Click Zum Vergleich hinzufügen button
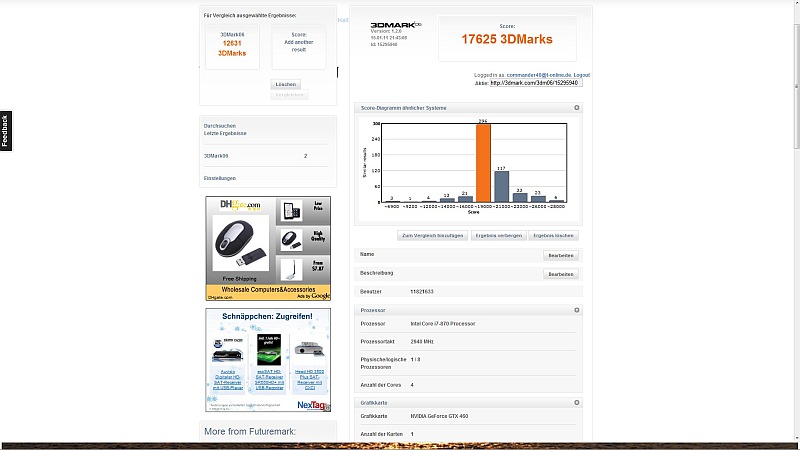This screenshot has width=800, height=450. 433,236
